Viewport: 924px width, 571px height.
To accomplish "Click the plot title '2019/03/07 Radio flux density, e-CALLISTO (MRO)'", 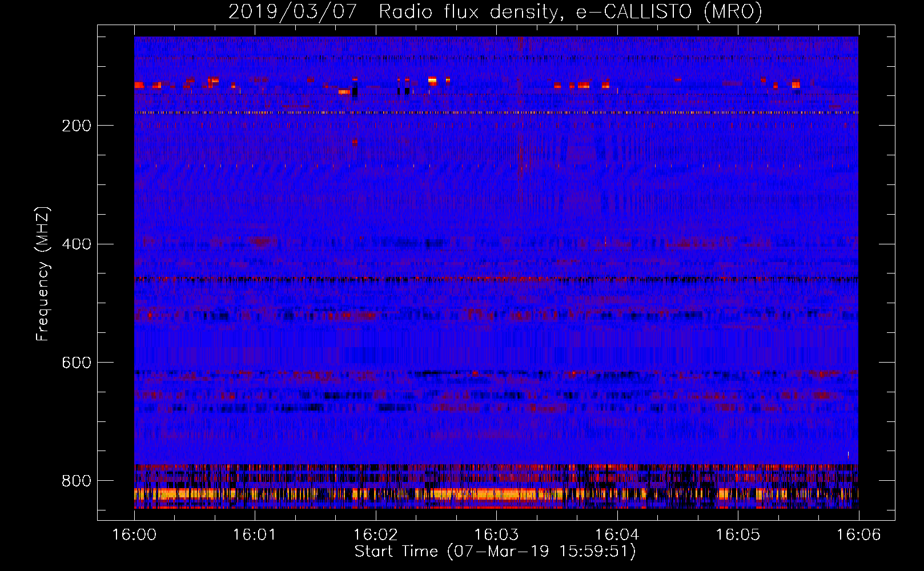I will [496, 11].
